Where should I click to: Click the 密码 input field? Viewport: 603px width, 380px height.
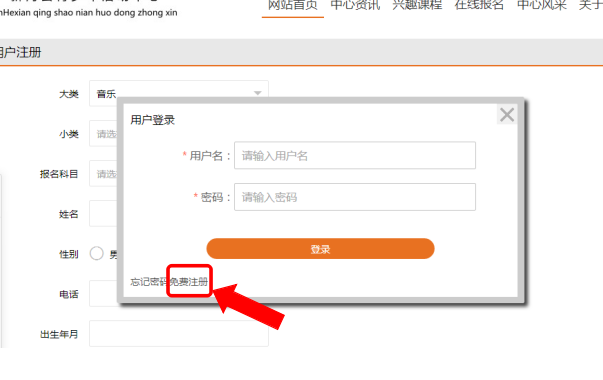(x=355, y=197)
